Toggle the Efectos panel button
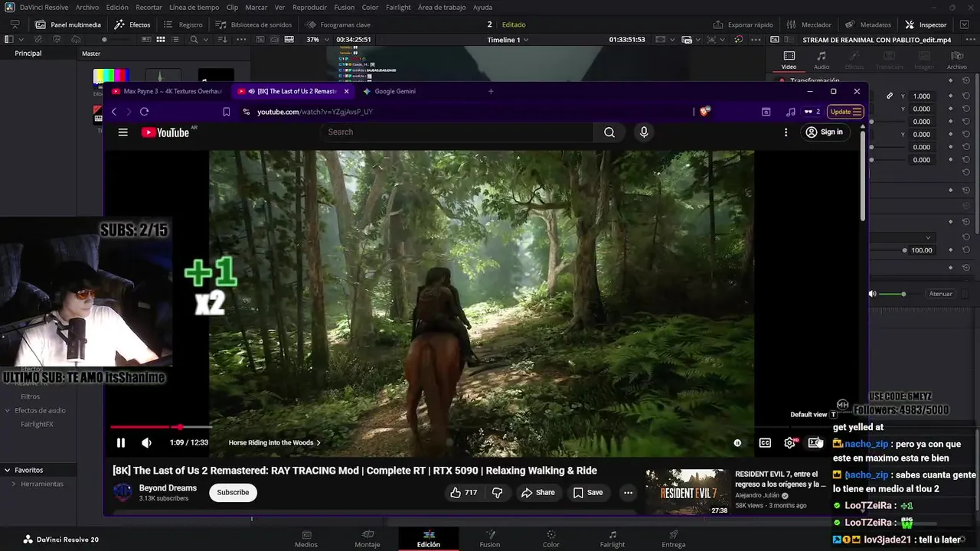The width and height of the screenshot is (980, 551). pyautogui.click(x=132, y=24)
